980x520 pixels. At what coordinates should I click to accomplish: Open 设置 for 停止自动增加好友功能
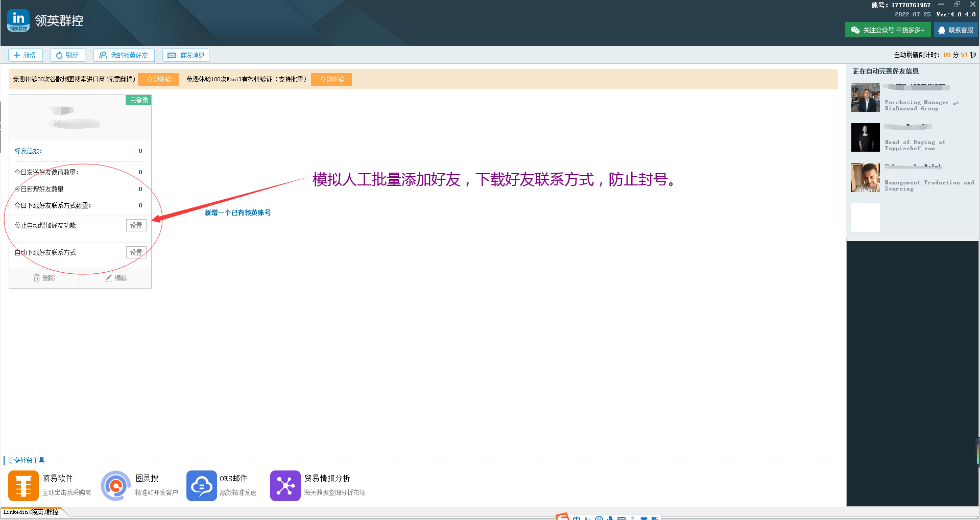[136, 225]
